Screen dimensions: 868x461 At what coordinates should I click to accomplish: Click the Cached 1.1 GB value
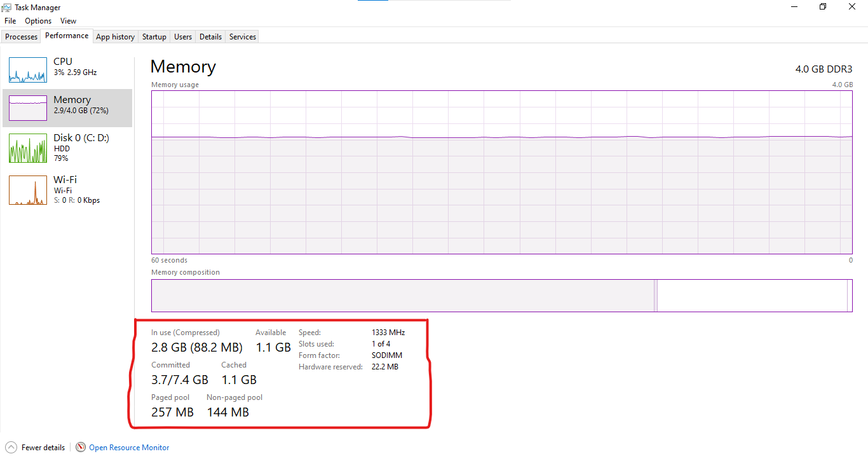(239, 380)
